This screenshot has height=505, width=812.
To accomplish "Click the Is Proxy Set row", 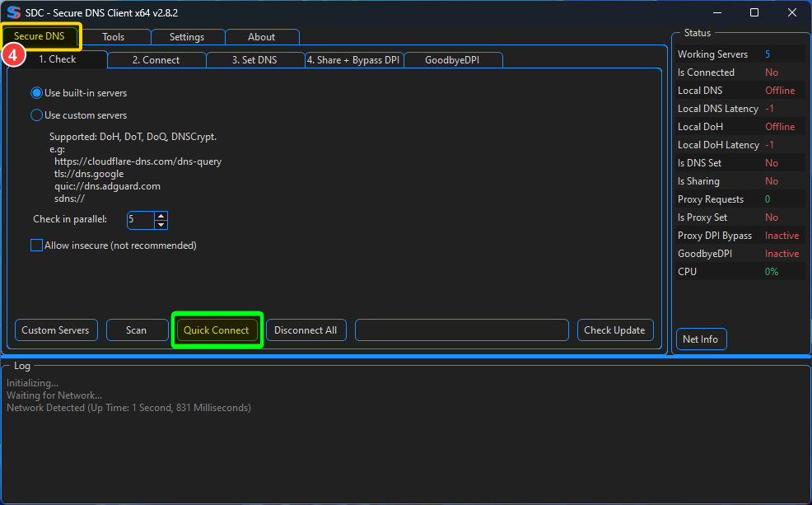I will 740,217.
